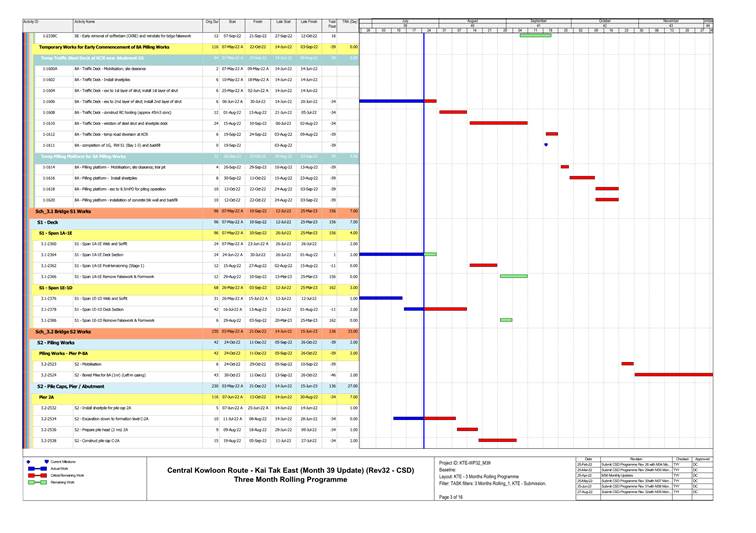
Task: Click the blue vertical data date line
Action: [x=424, y=300]
